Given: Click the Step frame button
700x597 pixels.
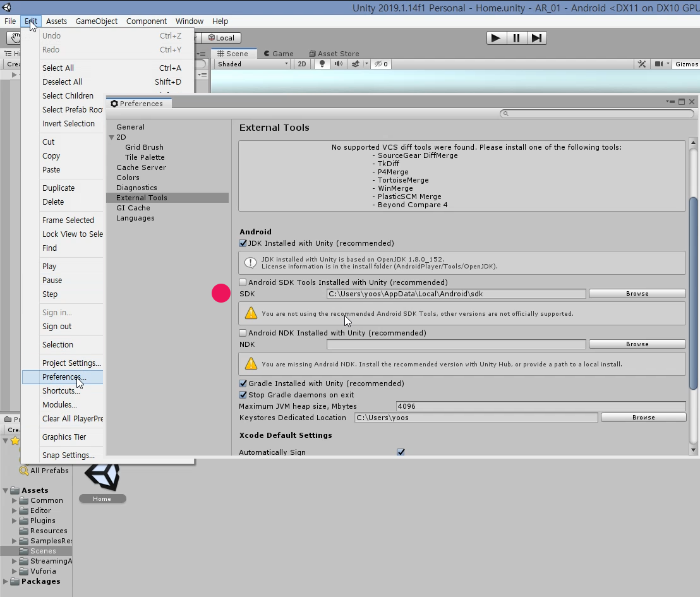Looking at the screenshot, I should point(536,38).
